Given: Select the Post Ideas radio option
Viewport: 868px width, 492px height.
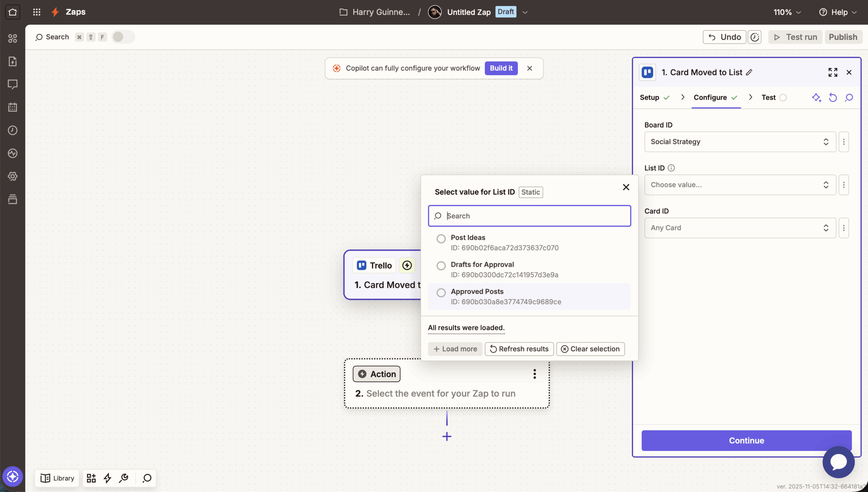Looking at the screenshot, I should [441, 239].
